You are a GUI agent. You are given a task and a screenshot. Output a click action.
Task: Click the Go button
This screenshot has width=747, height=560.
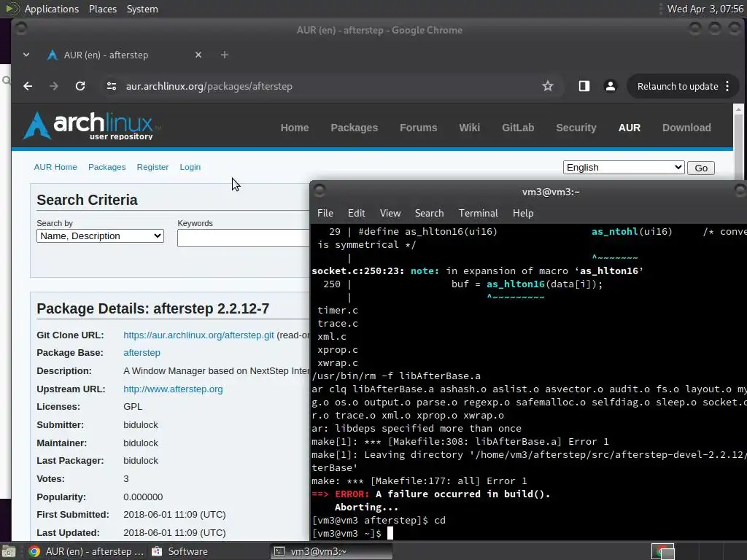coord(701,168)
